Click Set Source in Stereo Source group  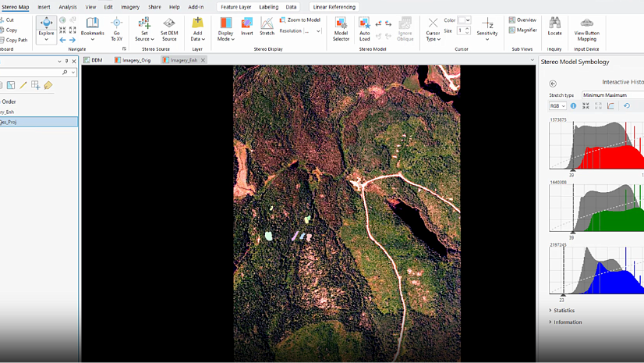(x=144, y=29)
